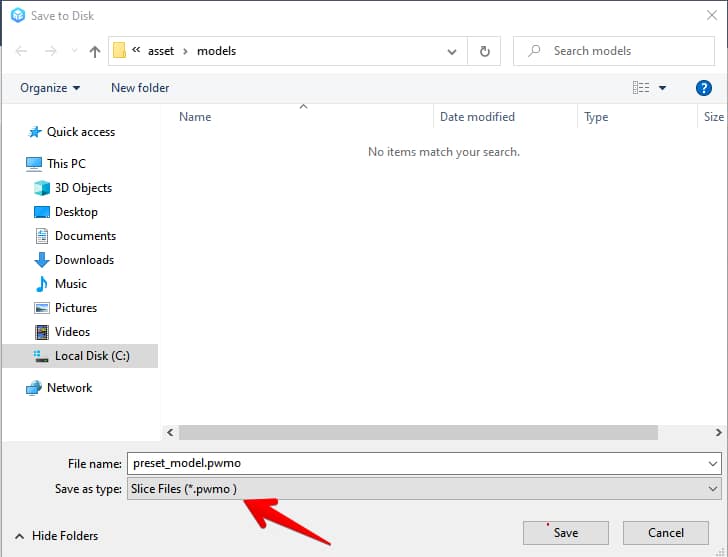This screenshot has width=728, height=557.
Task: Open Help with the question mark icon
Action: [x=704, y=88]
